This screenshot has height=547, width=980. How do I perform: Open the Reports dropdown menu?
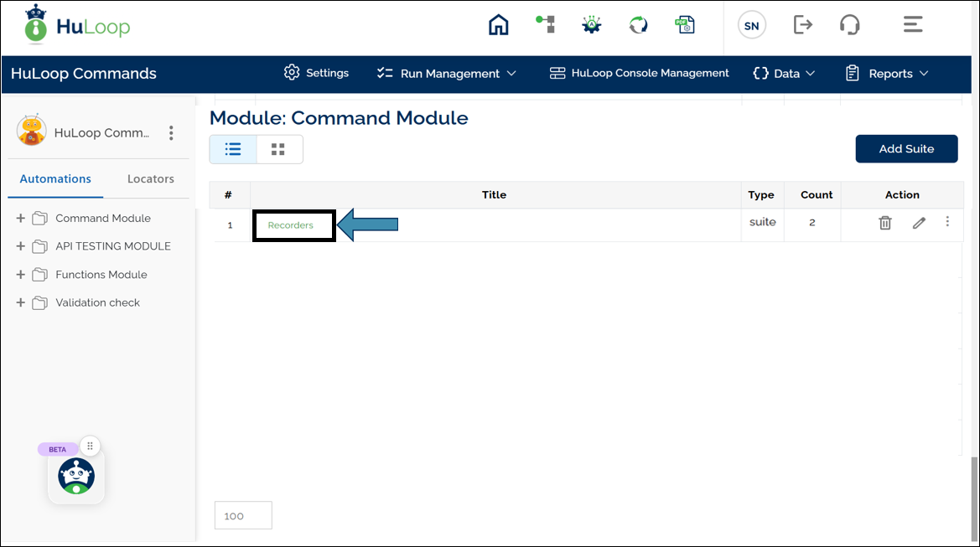coord(887,74)
